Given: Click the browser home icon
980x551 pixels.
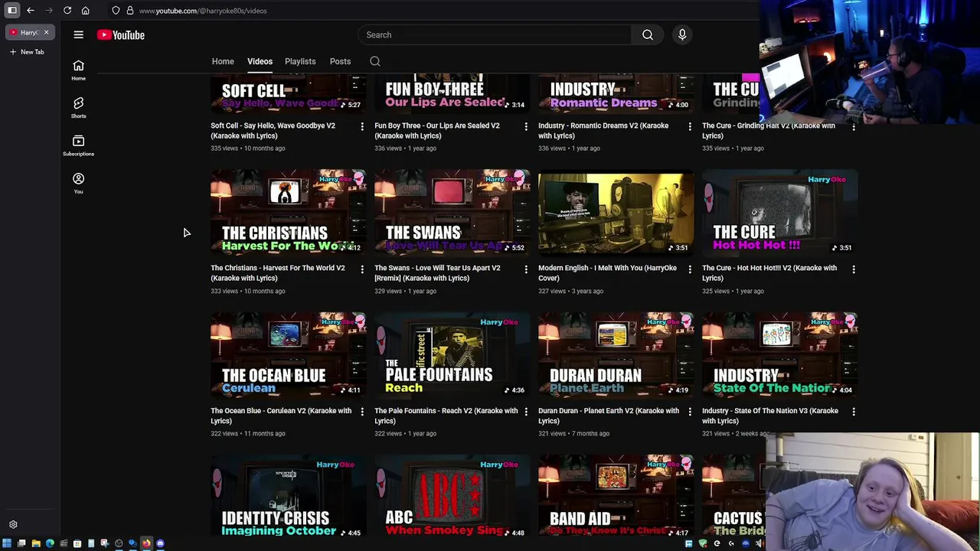Looking at the screenshot, I should pos(86,11).
